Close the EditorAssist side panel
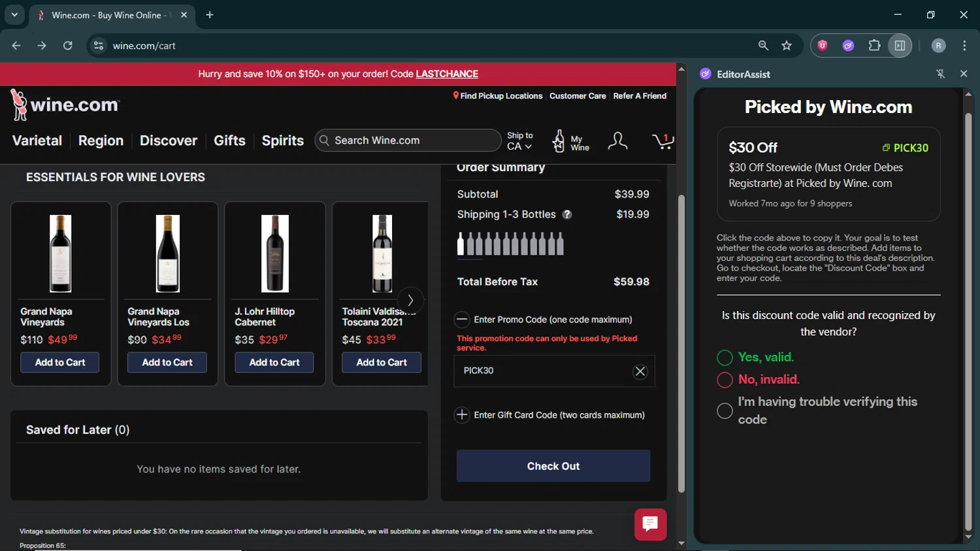Image resolution: width=980 pixels, height=551 pixels. [x=964, y=74]
